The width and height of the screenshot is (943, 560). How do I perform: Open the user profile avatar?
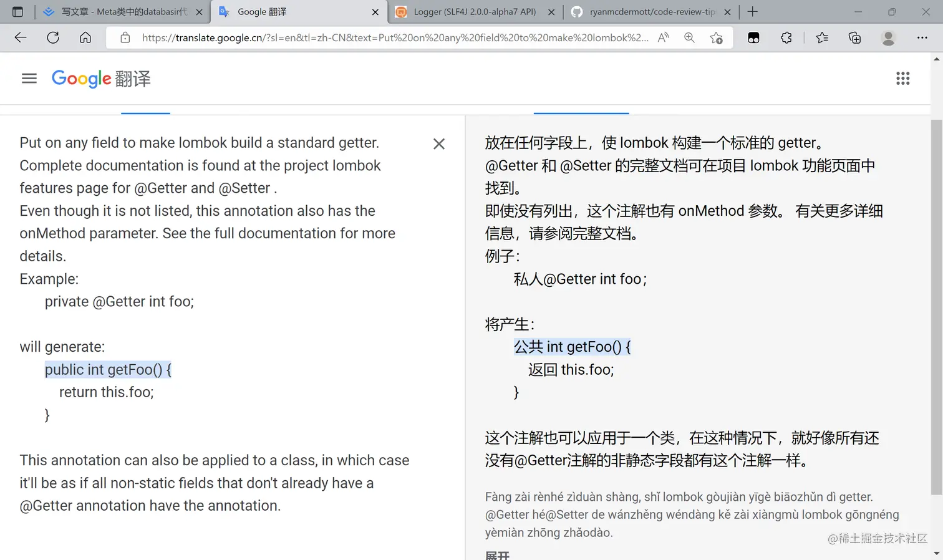pyautogui.click(x=888, y=37)
